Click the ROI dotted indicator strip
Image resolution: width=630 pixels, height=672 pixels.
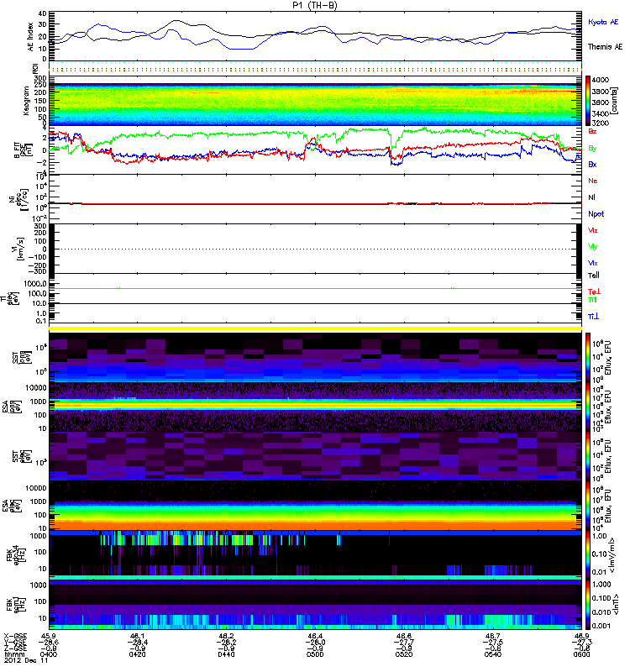tap(315, 68)
